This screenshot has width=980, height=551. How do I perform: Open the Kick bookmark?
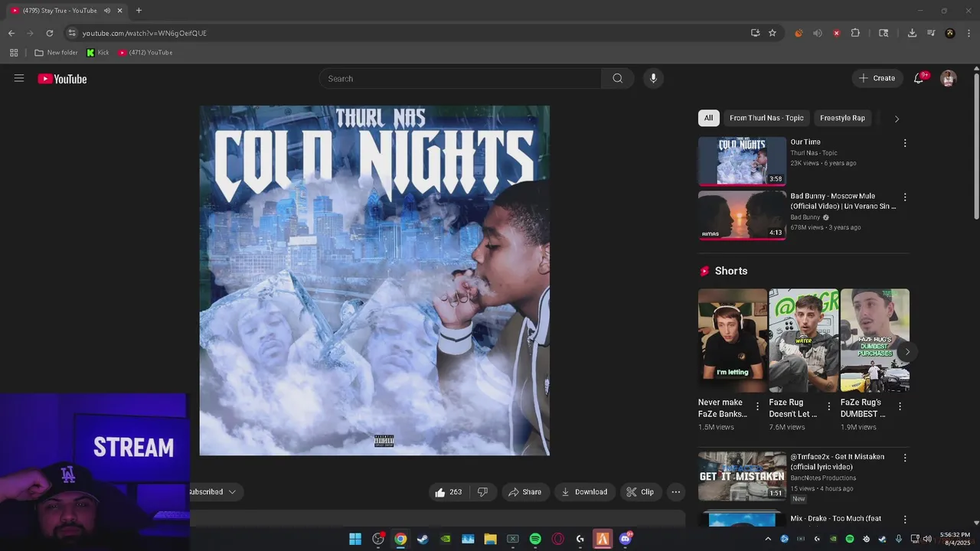pyautogui.click(x=98, y=53)
